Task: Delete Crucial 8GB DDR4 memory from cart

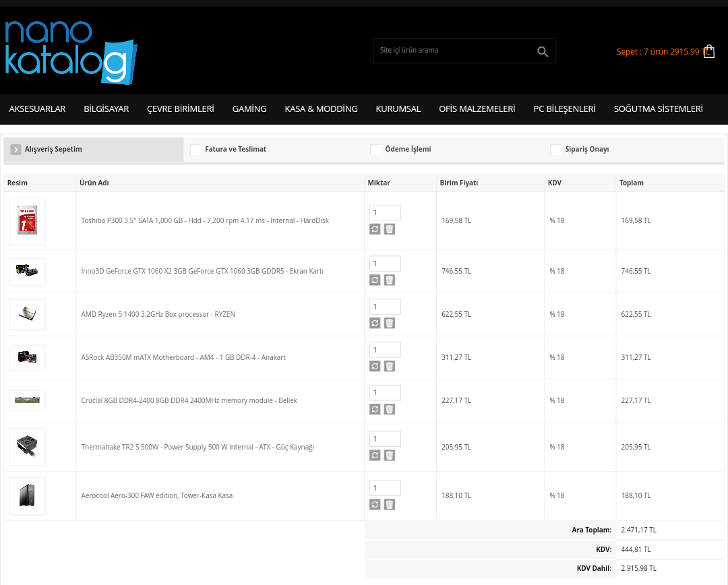Action: coord(390,409)
